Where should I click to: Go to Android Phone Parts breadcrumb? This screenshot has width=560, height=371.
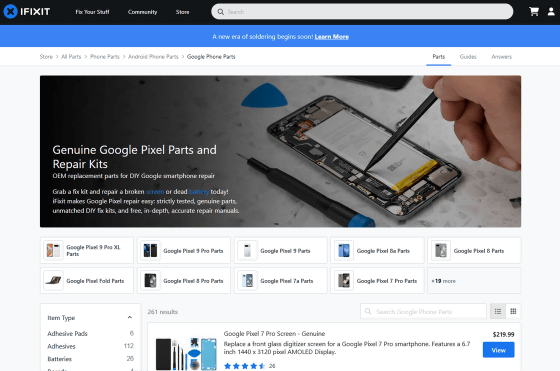[x=153, y=56]
